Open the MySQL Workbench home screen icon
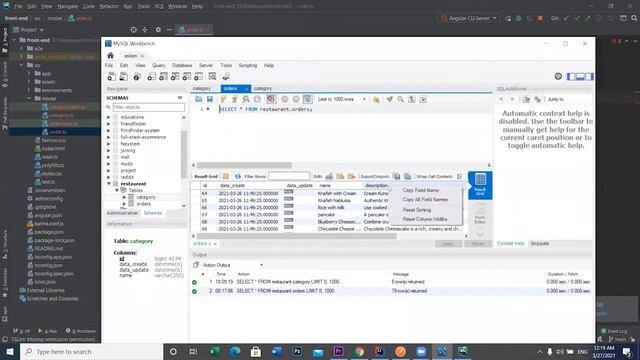Viewport: 640px width, 360px height. click(x=110, y=56)
